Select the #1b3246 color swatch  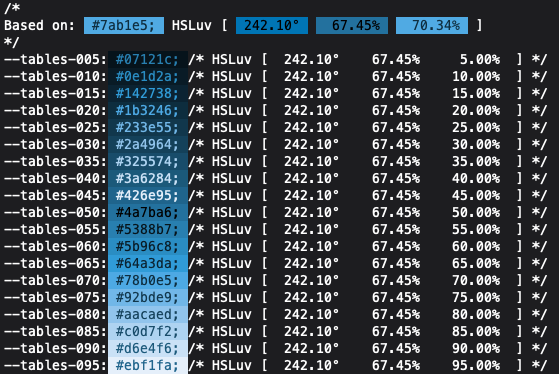(148, 111)
